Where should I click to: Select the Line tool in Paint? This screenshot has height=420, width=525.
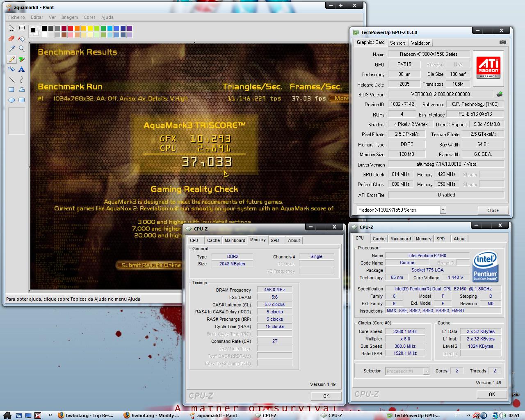[11, 80]
